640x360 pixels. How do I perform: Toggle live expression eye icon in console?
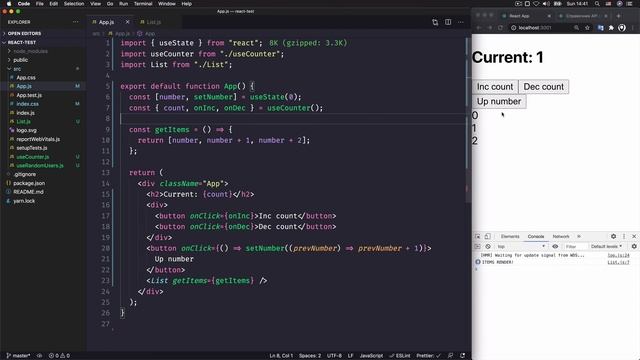[555, 247]
